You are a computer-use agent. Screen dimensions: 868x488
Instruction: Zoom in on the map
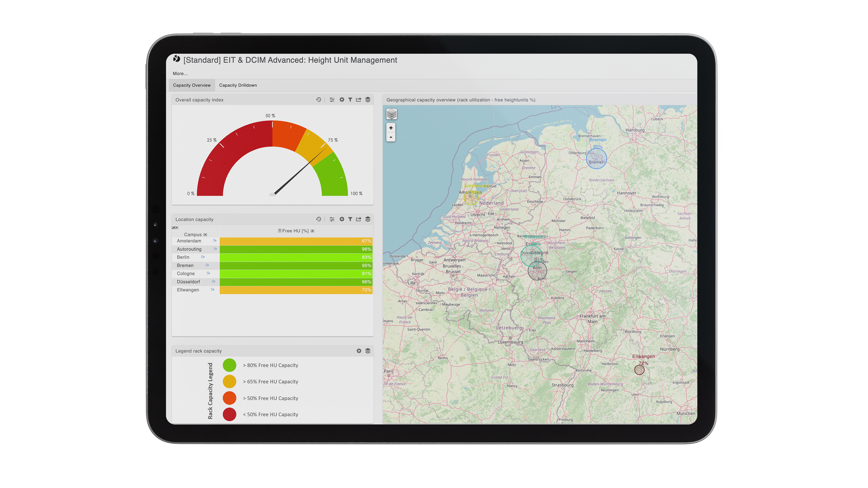(391, 128)
